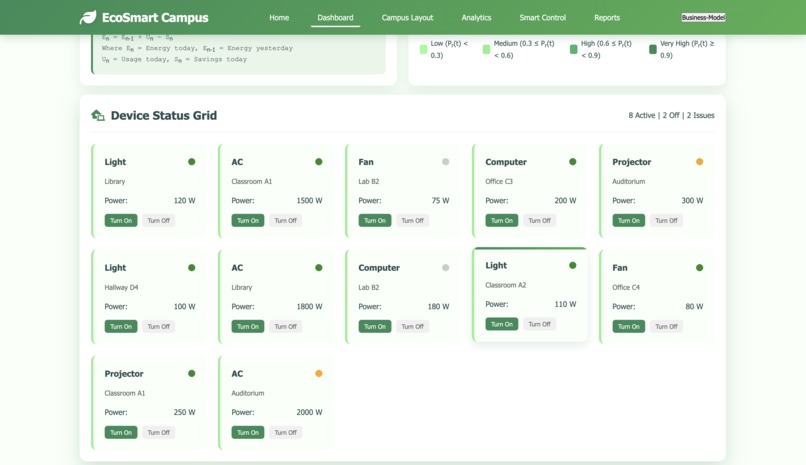806x465 pixels.
Task: Turn On the Library AC
Action: pyautogui.click(x=248, y=326)
